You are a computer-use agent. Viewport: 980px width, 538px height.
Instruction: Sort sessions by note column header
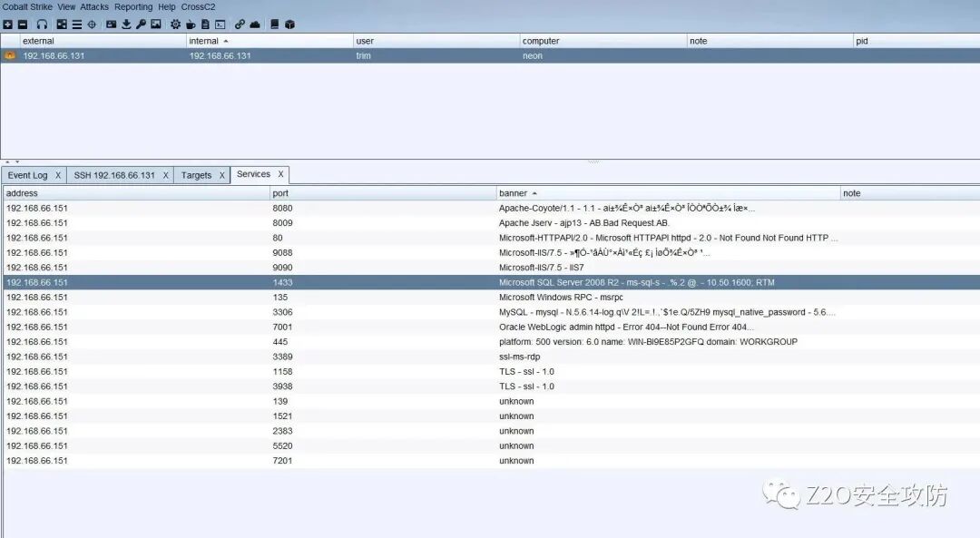click(770, 41)
